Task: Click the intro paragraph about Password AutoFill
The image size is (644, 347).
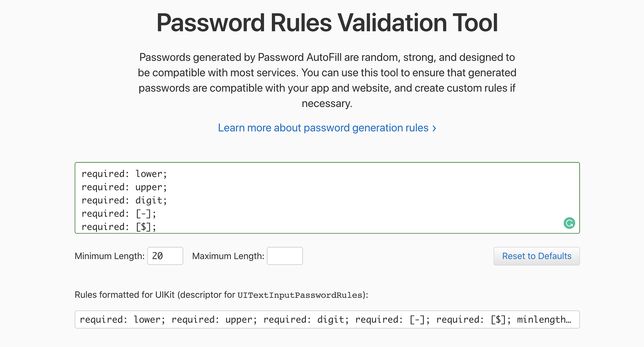Action: pyautogui.click(x=327, y=80)
